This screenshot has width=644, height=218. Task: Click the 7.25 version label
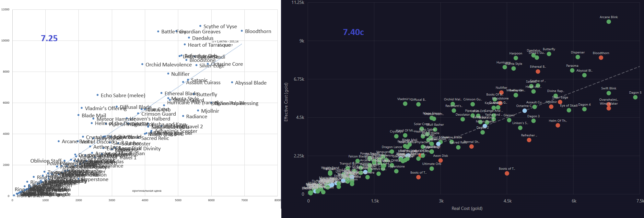(x=49, y=39)
